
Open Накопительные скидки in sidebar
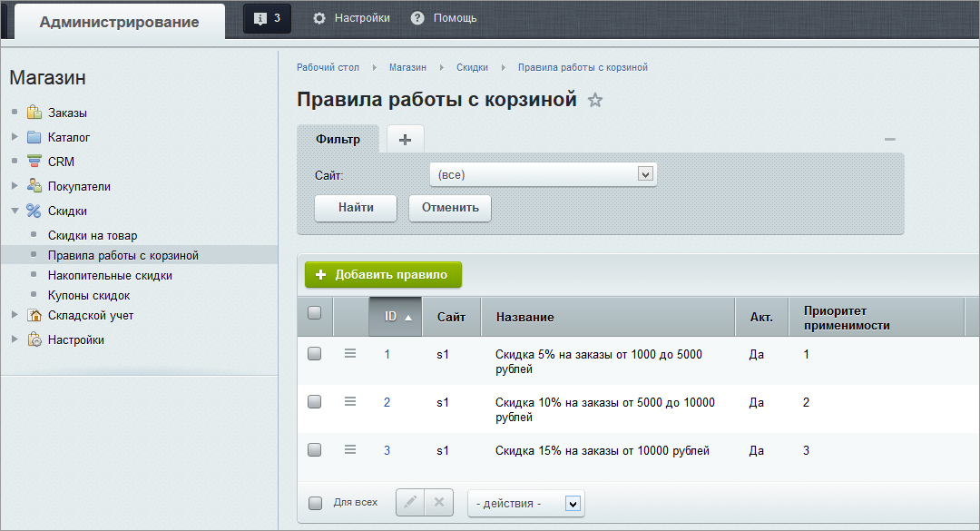tap(110, 275)
